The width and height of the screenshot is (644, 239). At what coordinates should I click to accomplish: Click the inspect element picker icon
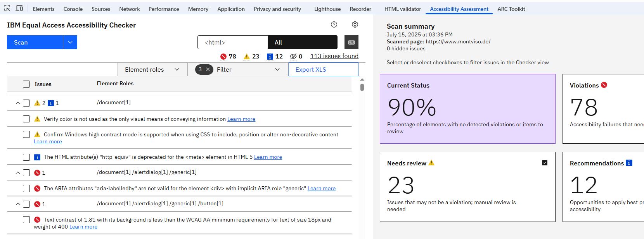(7, 8)
